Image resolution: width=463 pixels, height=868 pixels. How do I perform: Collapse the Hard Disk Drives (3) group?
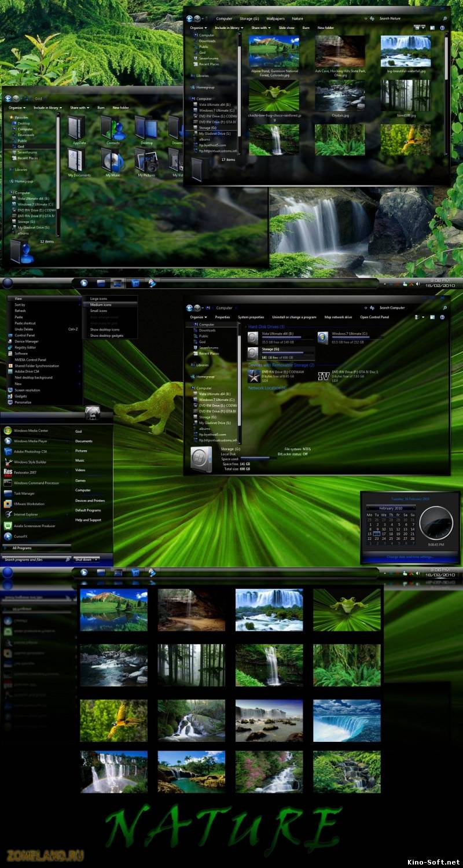click(x=266, y=327)
